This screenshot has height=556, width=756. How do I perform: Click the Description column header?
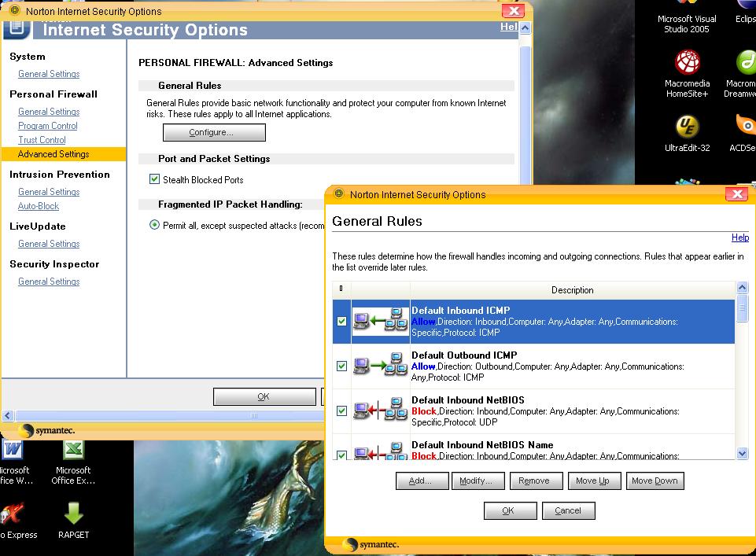[x=572, y=289]
